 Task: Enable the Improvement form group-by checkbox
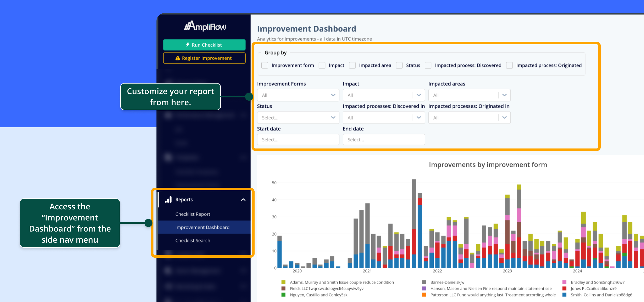click(265, 65)
